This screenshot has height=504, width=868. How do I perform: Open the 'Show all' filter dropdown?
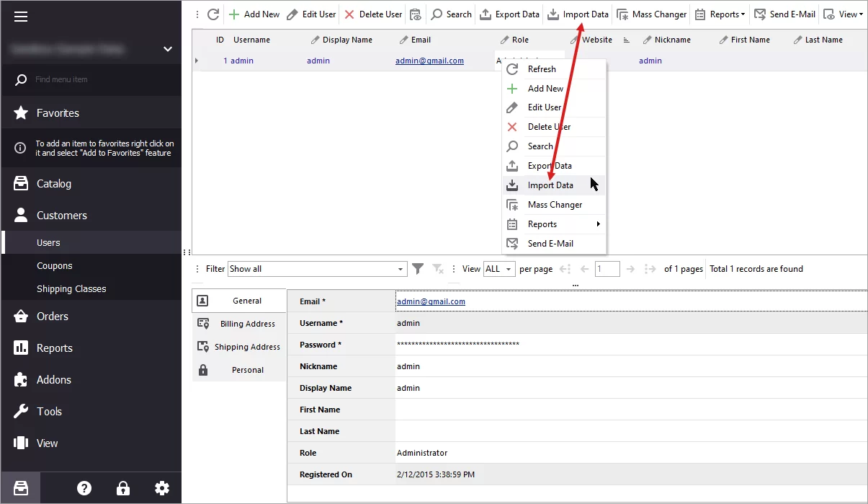(x=317, y=268)
